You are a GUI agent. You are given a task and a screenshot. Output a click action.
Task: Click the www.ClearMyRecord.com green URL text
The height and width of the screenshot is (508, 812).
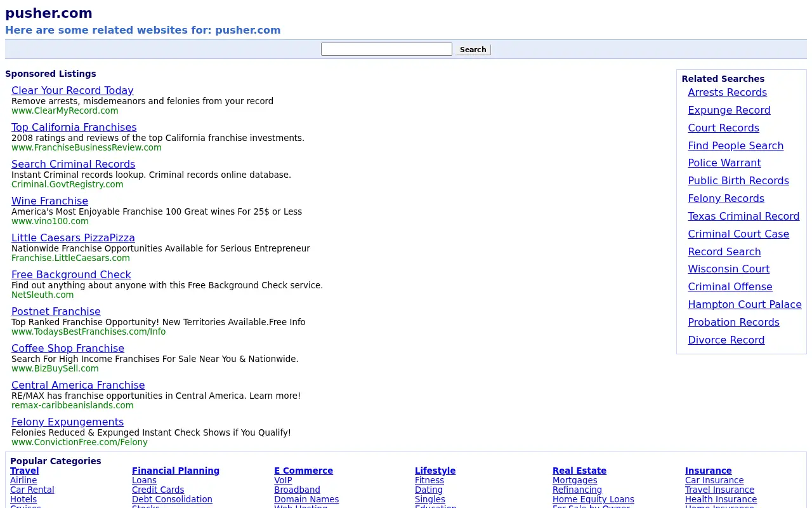(x=65, y=110)
